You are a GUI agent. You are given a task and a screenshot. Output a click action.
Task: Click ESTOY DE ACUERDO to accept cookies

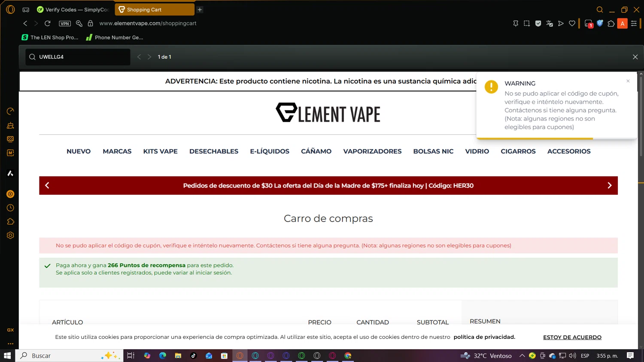click(572, 337)
